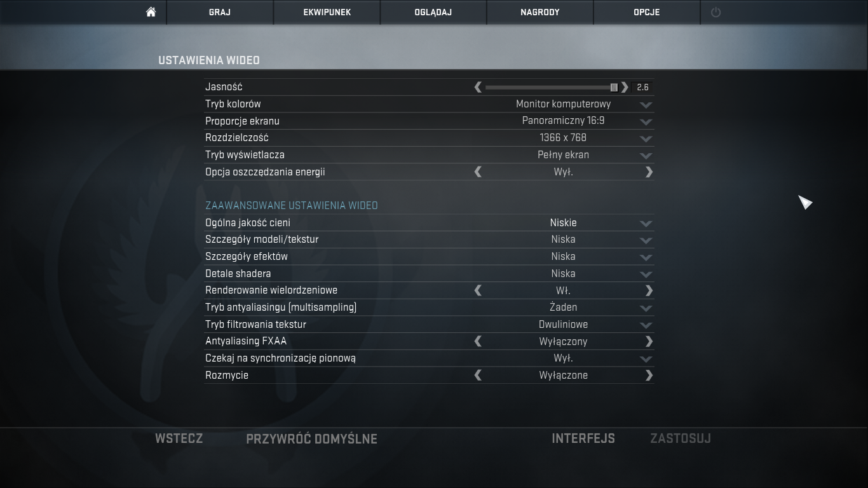The width and height of the screenshot is (868, 488).
Task: Click the Dwuliniowe filtering value
Action: [563, 324]
